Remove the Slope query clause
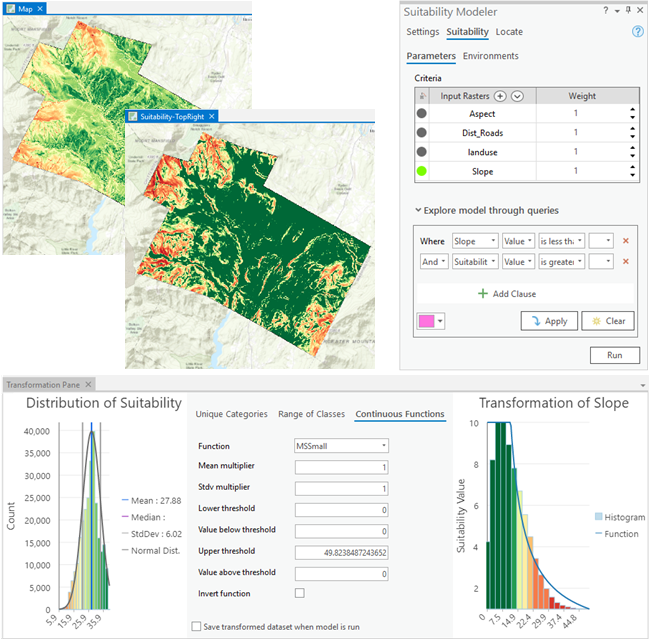The image size is (650, 640). pyautogui.click(x=625, y=241)
